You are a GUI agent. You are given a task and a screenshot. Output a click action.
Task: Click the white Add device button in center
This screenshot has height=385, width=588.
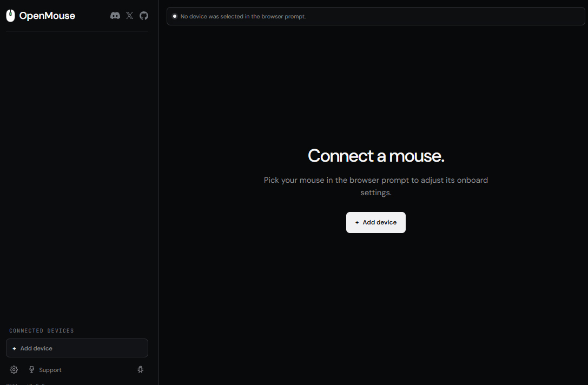tap(376, 222)
